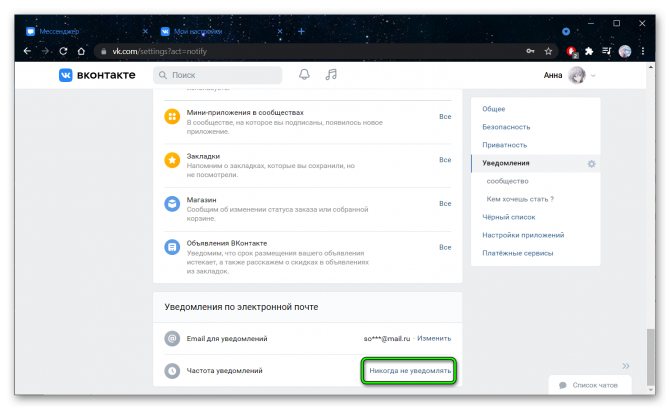The image size is (670, 410).
Task: Click the Мини-приложения в сообществах title
Action: [245, 112]
